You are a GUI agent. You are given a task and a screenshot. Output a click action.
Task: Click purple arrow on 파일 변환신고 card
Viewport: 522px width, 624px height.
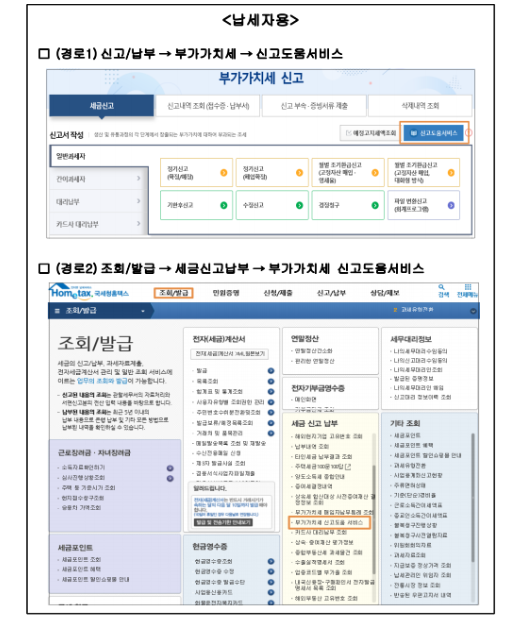click(451, 205)
